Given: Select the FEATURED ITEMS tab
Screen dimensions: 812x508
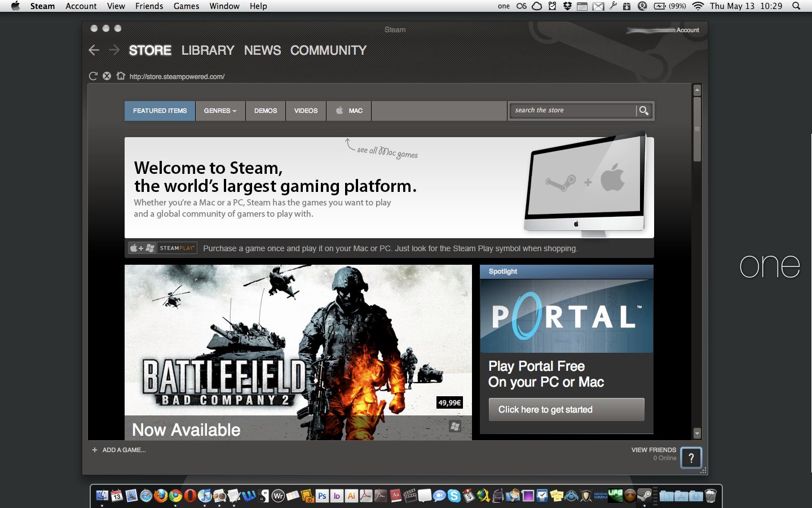Looking at the screenshot, I should coord(160,111).
